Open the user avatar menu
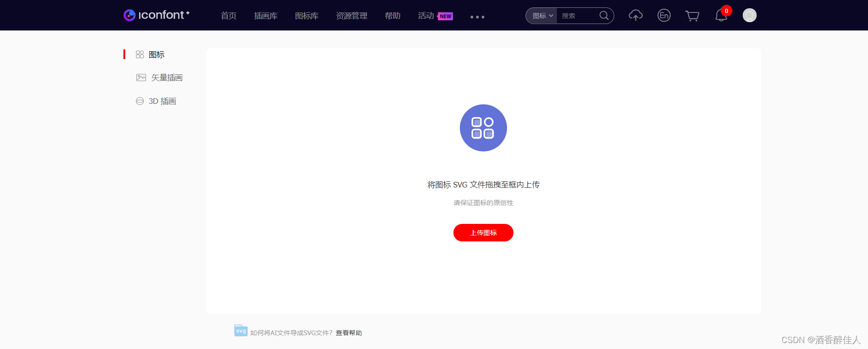 (x=750, y=15)
